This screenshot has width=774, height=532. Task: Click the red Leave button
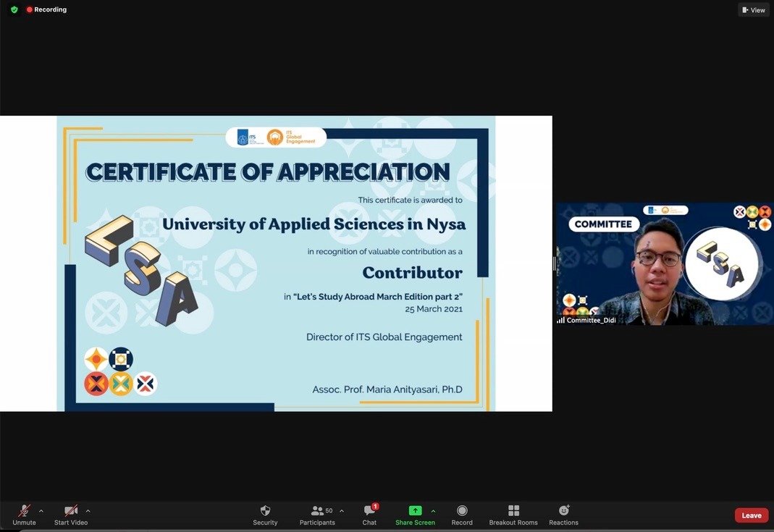click(x=751, y=515)
